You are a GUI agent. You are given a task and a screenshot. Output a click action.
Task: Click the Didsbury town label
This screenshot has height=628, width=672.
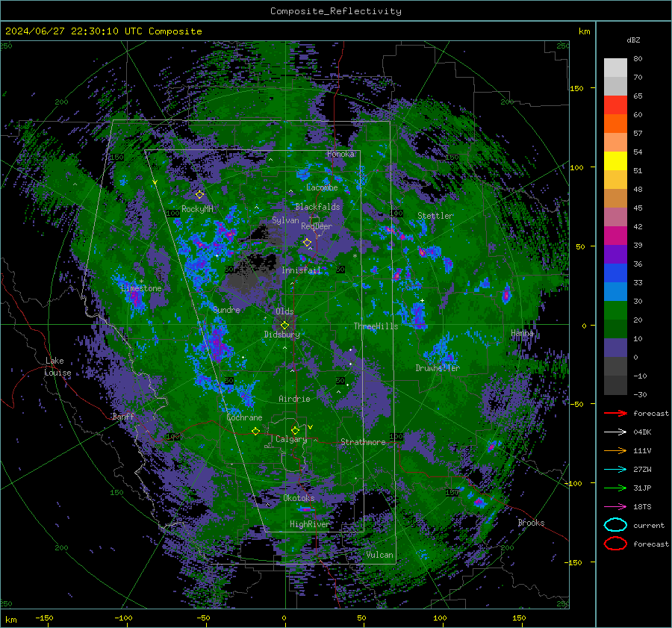coord(282,335)
